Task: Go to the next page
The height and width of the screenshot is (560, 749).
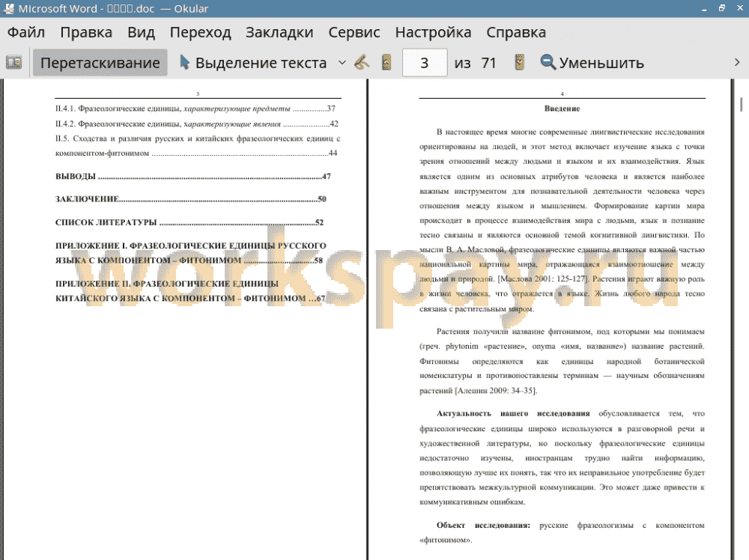Action: (519, 63)
